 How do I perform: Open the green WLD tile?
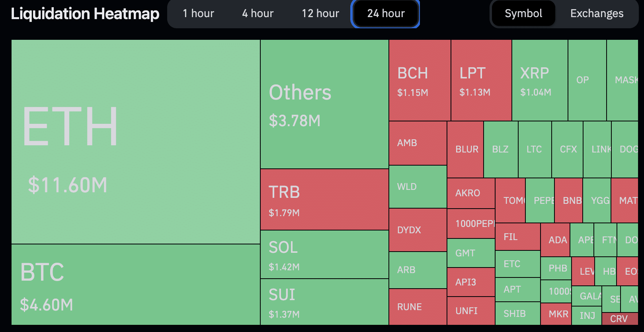[418, 186]
